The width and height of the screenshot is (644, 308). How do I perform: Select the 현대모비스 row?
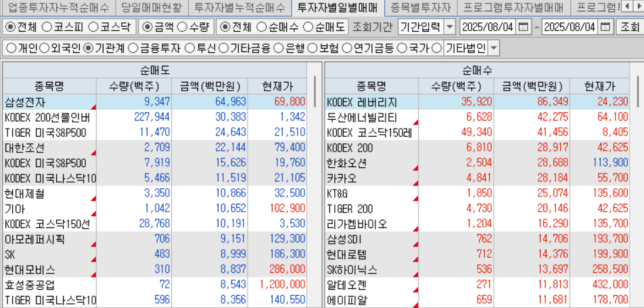[x=154, y=269]
